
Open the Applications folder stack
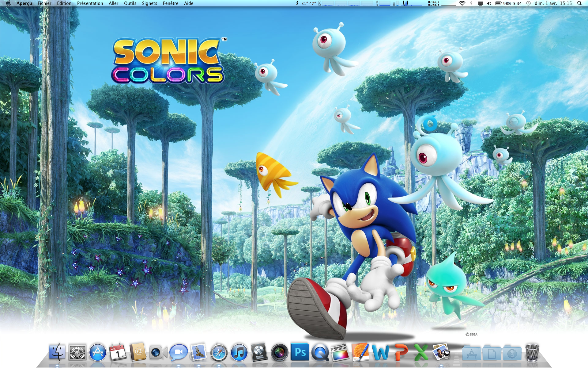[x=471, y=353]
